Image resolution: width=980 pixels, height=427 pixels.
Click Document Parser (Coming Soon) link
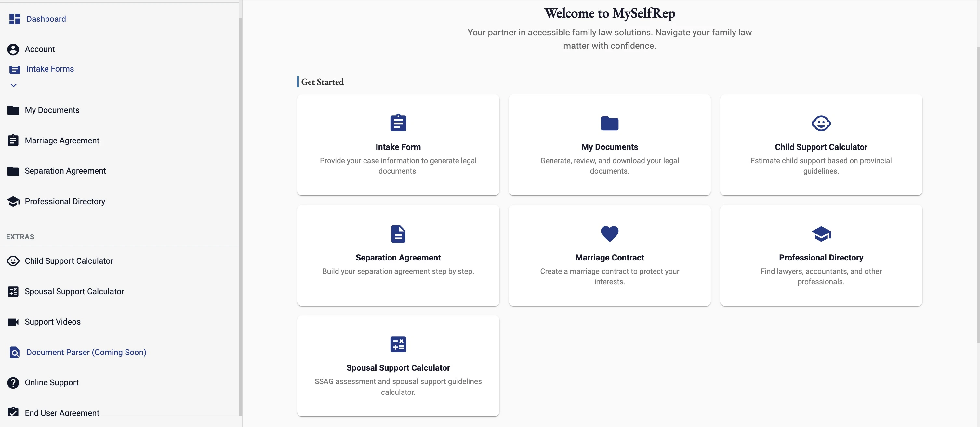(86, 353)
